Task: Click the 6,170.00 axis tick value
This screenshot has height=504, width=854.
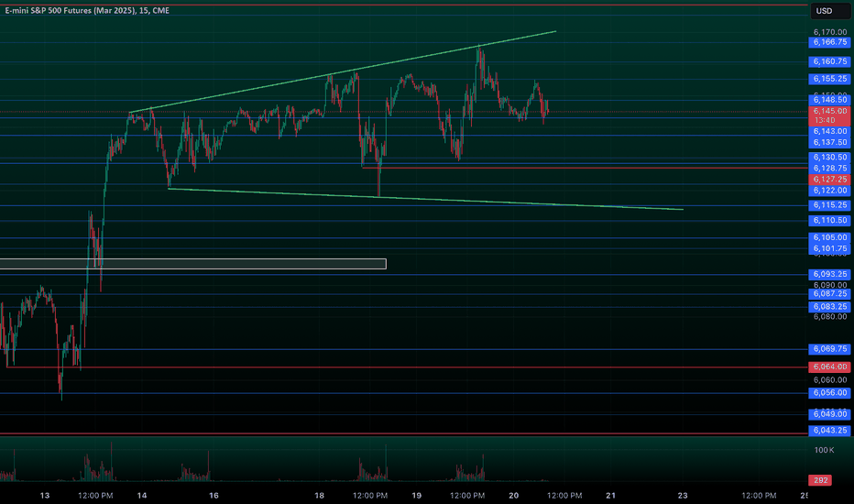Action: point(830,32)
